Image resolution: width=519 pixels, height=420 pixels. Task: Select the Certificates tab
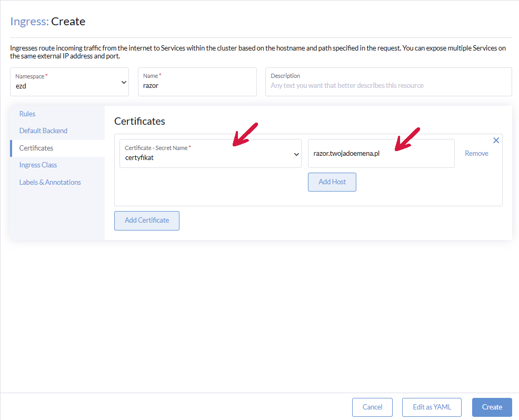pyautogui.click(x=36, y=148)
